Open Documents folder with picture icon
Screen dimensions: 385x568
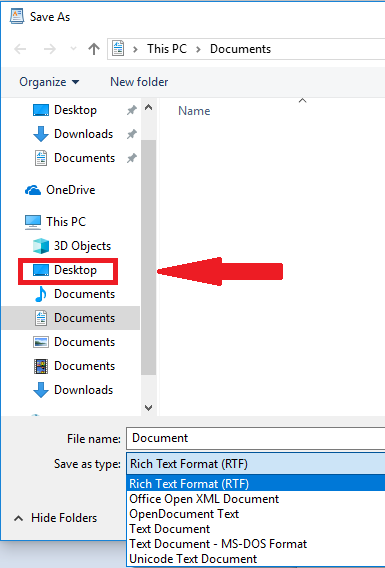coord(84,342)
